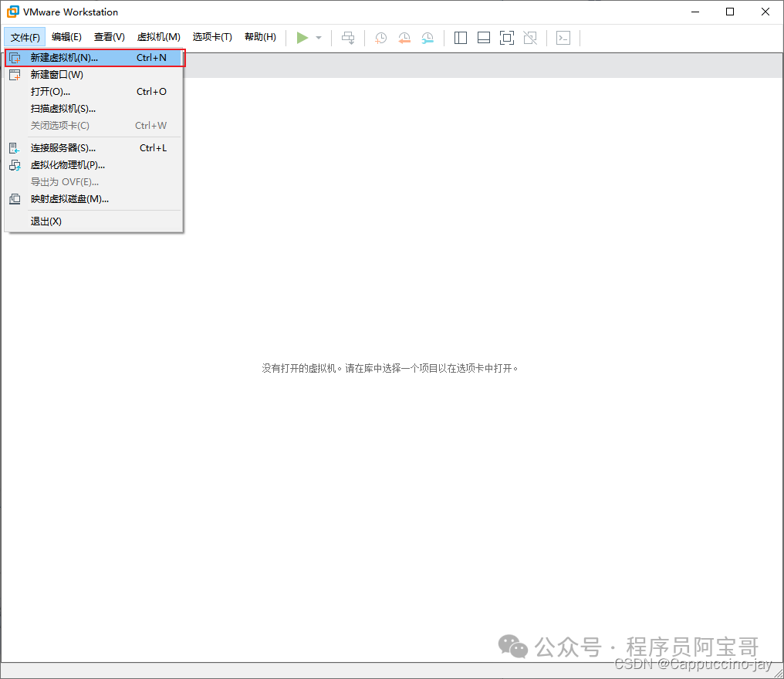784x679 pixels.
Task: Click the new virtual machine menu icon
Action: (x=15, y=58)
